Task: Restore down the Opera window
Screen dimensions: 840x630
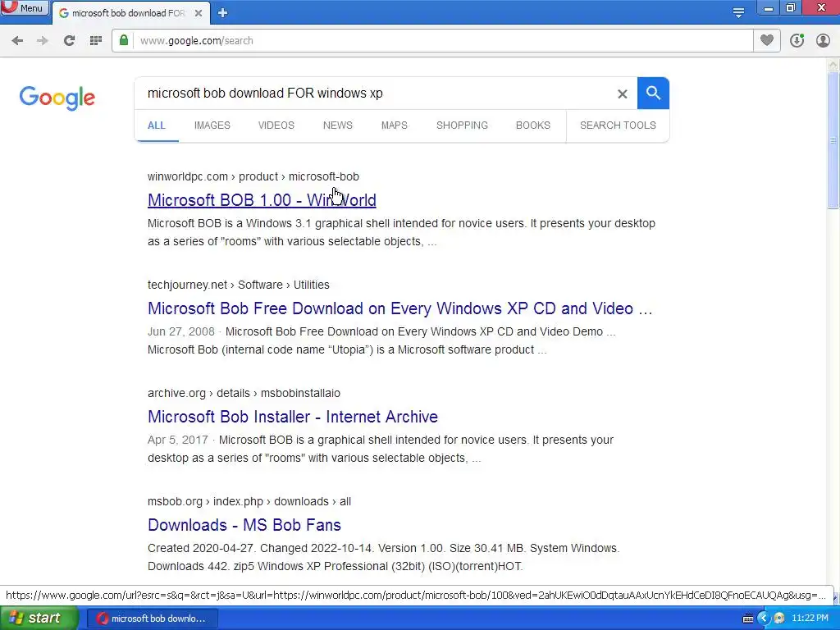Action: (791, 8)
